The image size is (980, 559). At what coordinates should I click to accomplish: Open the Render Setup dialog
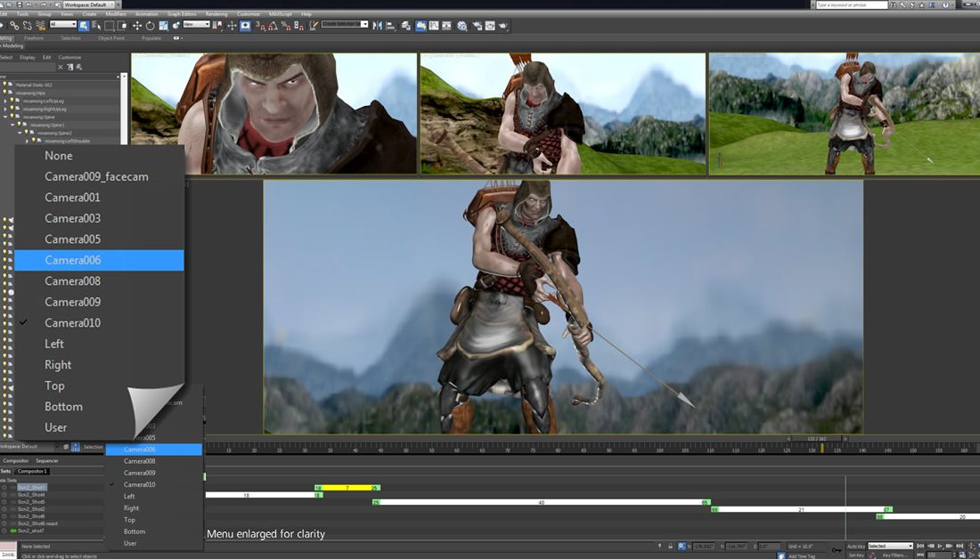click(477, 26)
